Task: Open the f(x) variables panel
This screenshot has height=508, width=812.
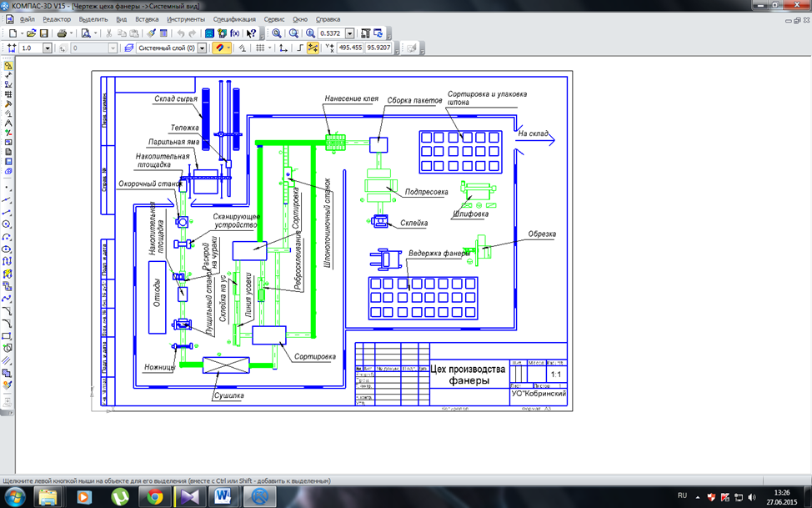Action: click(x=236, y=33)
